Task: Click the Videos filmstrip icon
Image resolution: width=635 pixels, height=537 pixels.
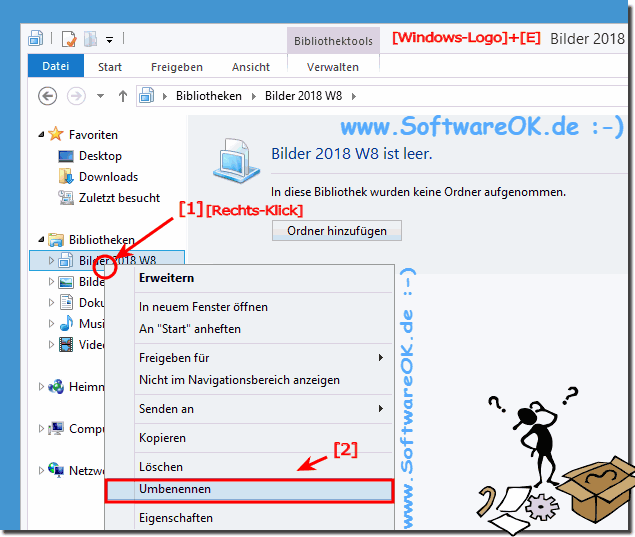Action: (66, 345)
